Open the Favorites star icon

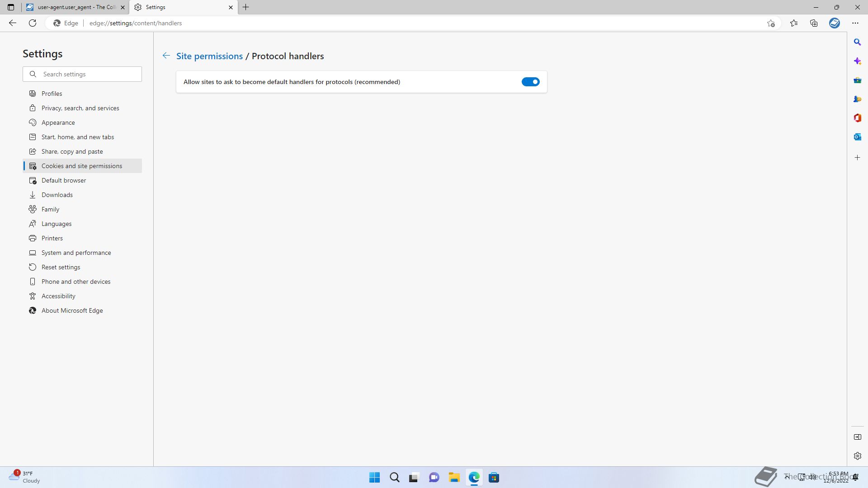pyautogui.click(x=793, y=23)
